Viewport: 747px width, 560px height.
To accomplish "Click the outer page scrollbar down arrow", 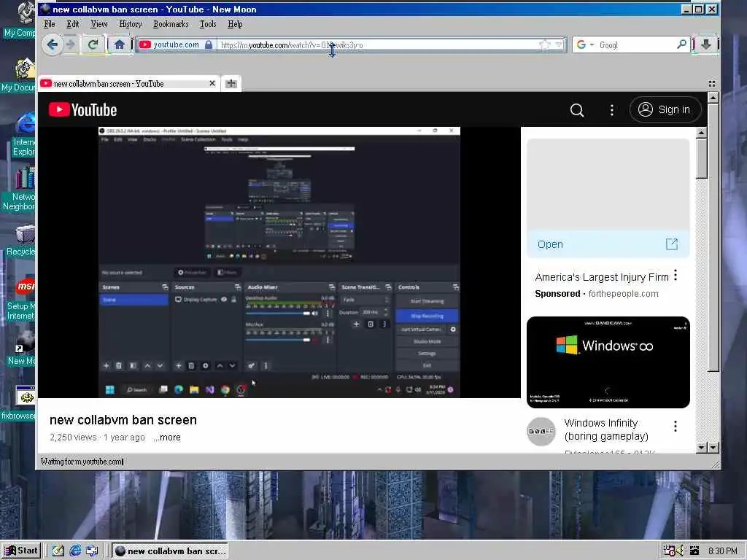I will click(x=713, y=447).
